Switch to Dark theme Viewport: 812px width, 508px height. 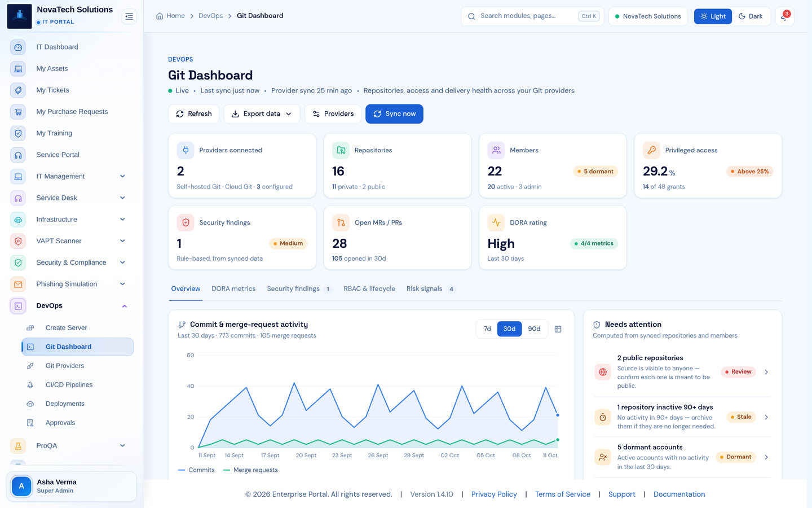pos(751,16)
